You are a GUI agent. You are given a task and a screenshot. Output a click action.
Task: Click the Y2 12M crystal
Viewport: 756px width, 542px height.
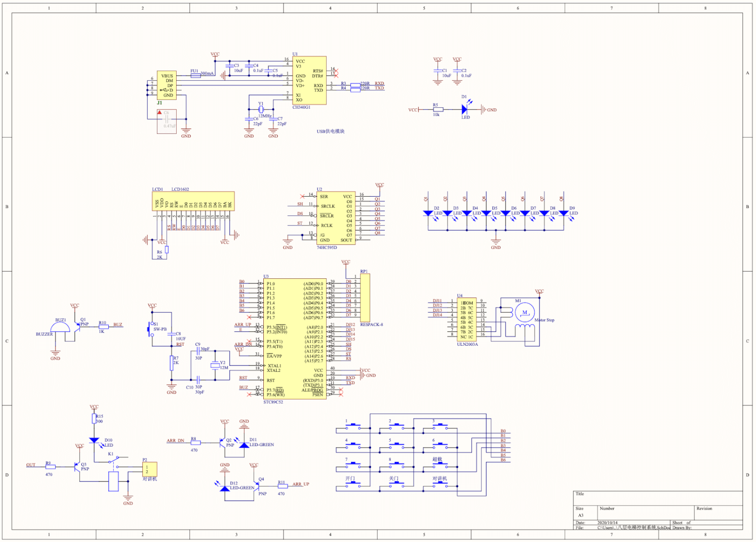tap(215, 365)
